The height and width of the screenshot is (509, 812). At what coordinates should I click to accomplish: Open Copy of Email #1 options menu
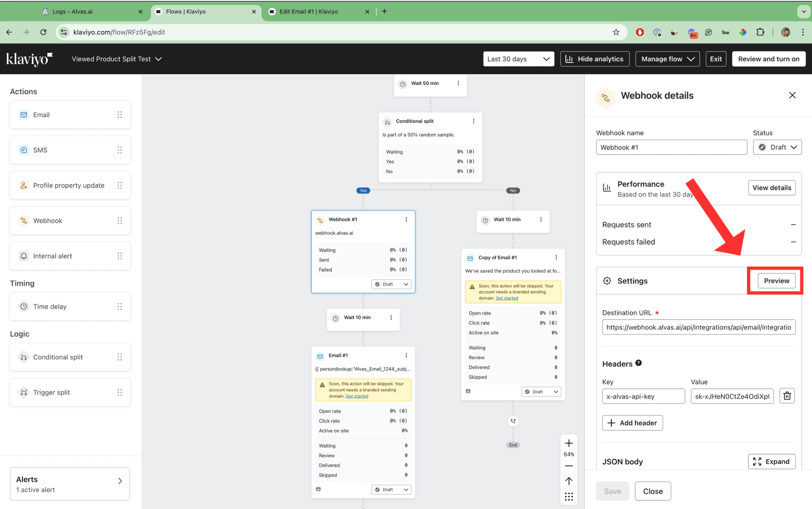pos(556,258)
